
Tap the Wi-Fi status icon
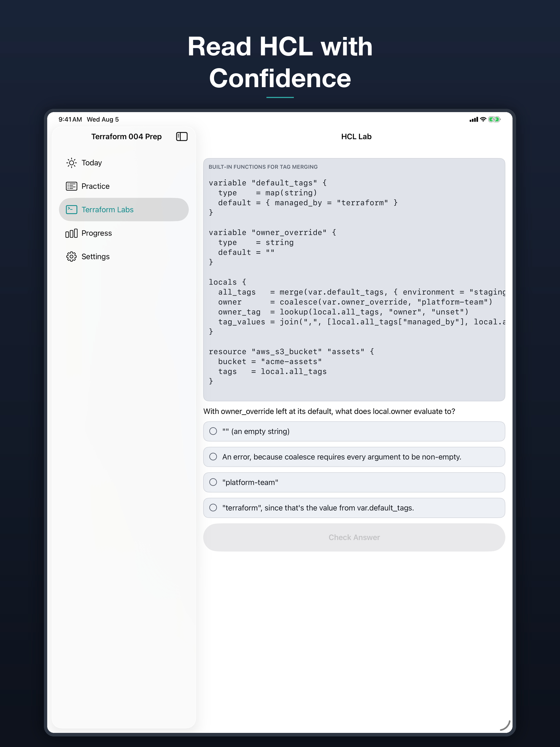[483, 119]
